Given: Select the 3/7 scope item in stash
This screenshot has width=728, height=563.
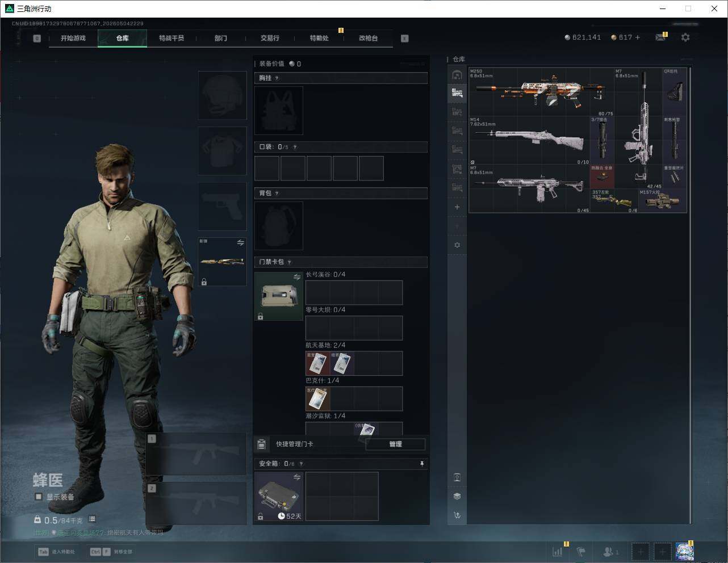Looking at the screenshot, I should (x=602, y=141).
